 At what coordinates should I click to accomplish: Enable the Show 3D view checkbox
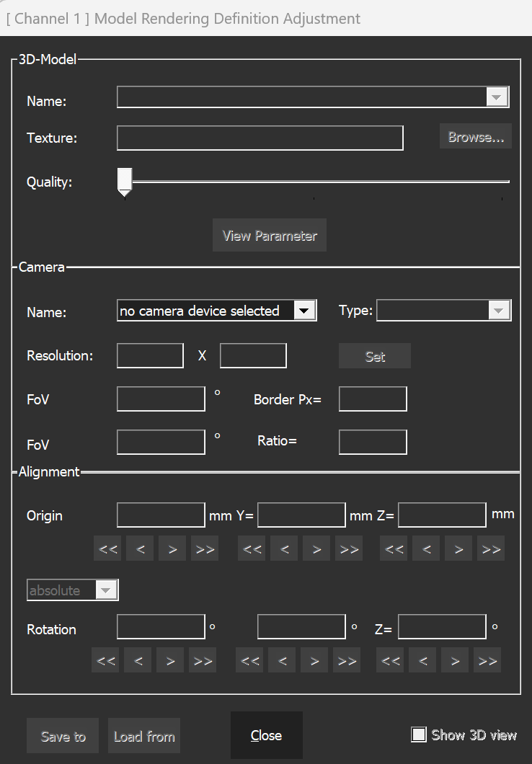pyautogui.click(x=418, y=734)
